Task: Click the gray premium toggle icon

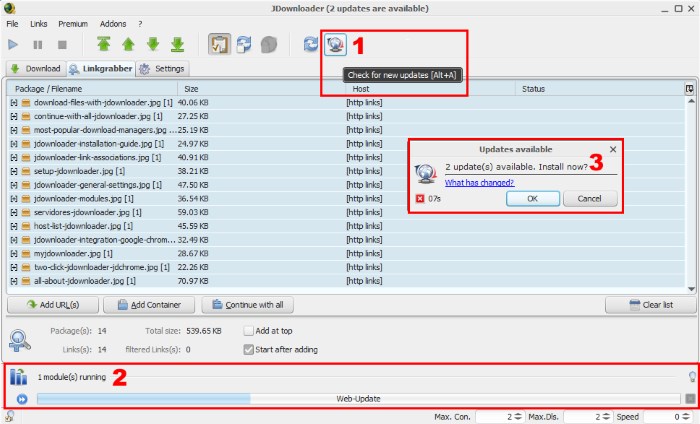Action: [x=269, y=44]
